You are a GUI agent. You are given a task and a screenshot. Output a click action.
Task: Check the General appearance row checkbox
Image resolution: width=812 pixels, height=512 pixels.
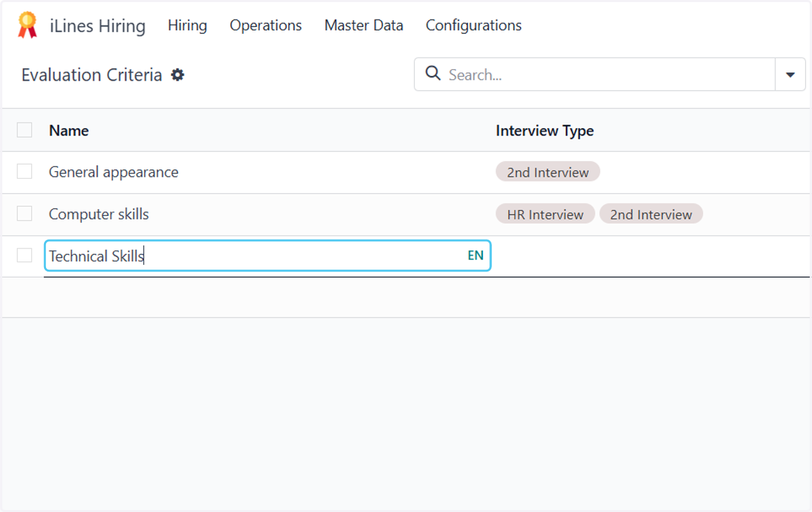[x=24, y=172]
